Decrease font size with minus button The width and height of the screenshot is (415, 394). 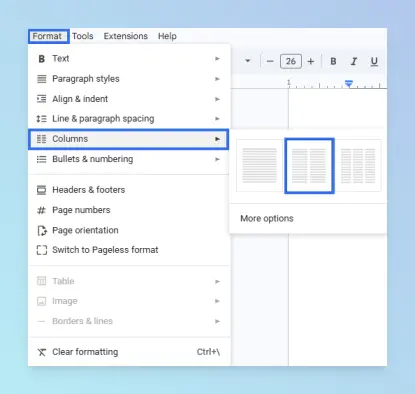270,61
